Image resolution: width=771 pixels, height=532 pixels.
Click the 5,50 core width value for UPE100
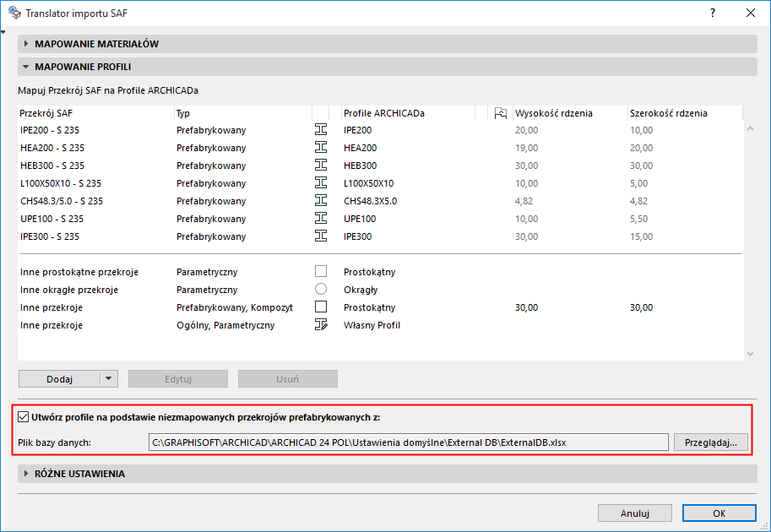638,219
